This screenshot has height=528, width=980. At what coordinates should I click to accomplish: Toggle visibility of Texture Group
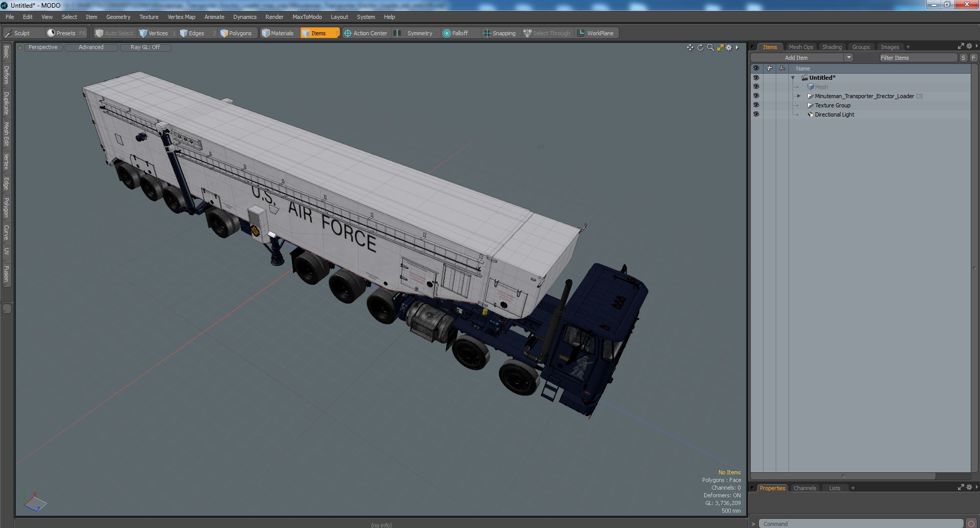coord(756,105)
